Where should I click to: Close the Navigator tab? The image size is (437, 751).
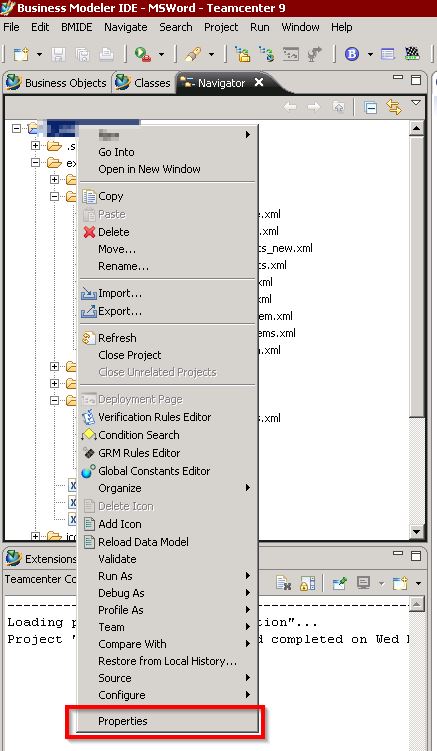point(259,82)
